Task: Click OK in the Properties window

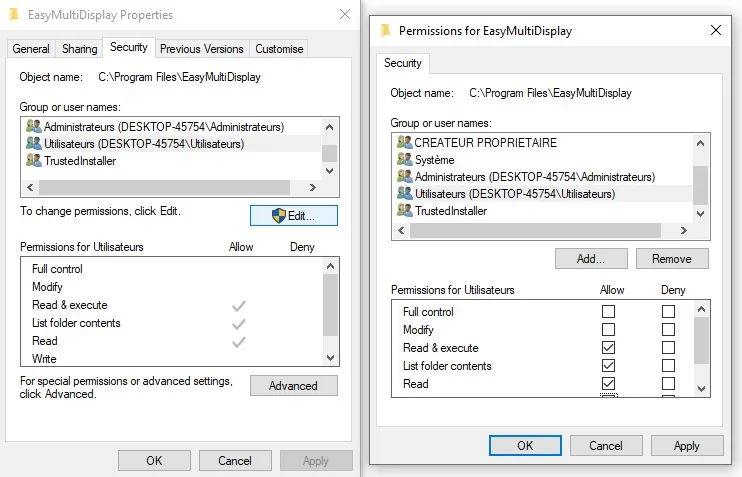Action: coord(154,460)
